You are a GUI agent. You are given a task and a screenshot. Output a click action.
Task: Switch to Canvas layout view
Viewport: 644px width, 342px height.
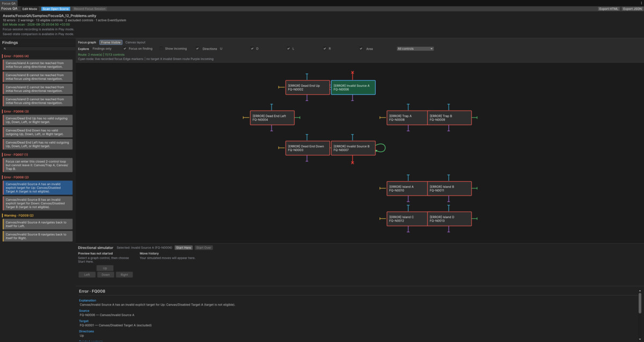135,42
